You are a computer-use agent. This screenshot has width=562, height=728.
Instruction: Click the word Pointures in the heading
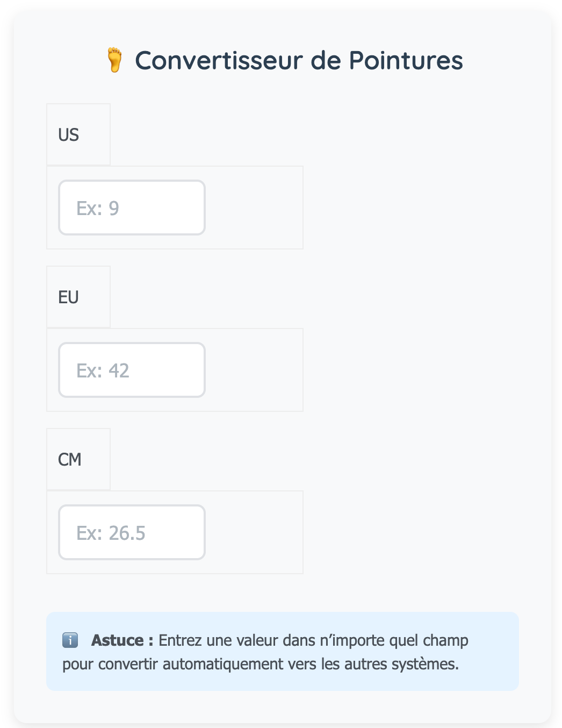[x=406, y=60]
